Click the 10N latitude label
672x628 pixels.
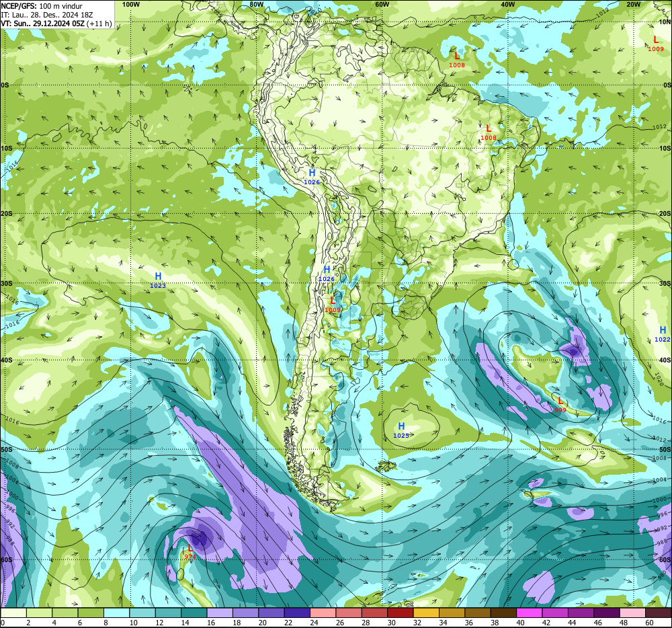665,22
